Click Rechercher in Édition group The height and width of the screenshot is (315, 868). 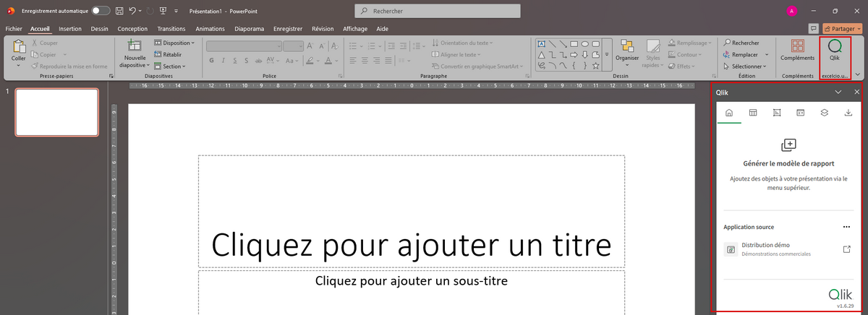point(741,43)
